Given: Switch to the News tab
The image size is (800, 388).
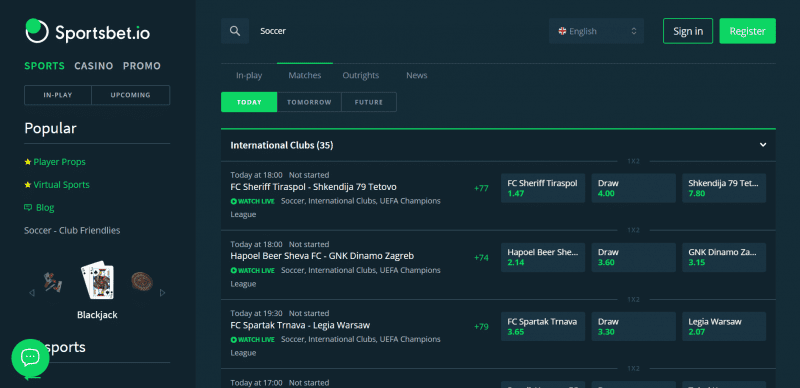Looking at the screenshot, I should point(416,76).
